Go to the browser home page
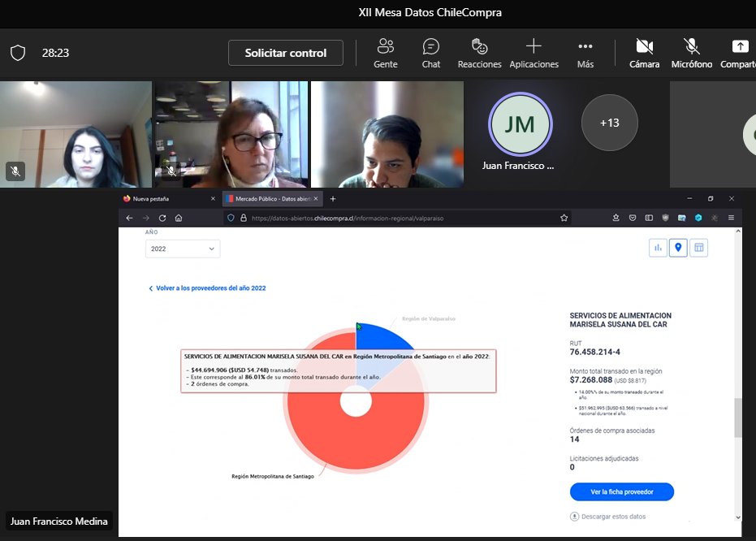756x541 pixels. pos(179,218)
